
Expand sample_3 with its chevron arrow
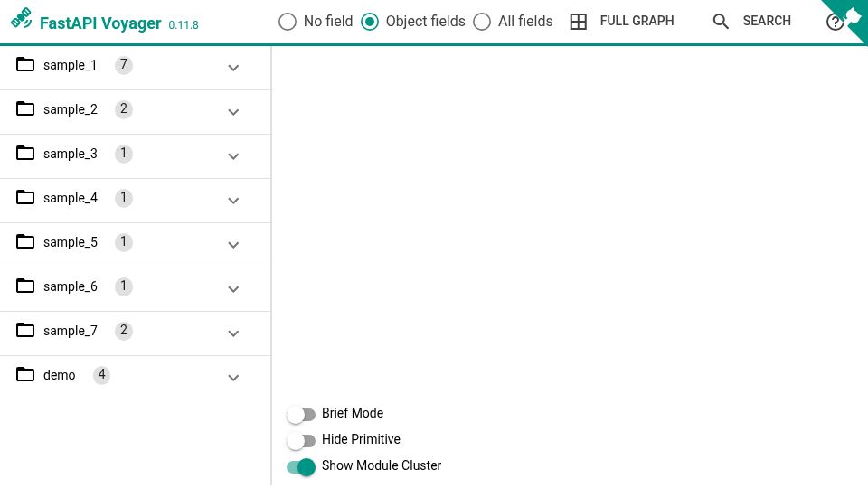click(233, 156)
